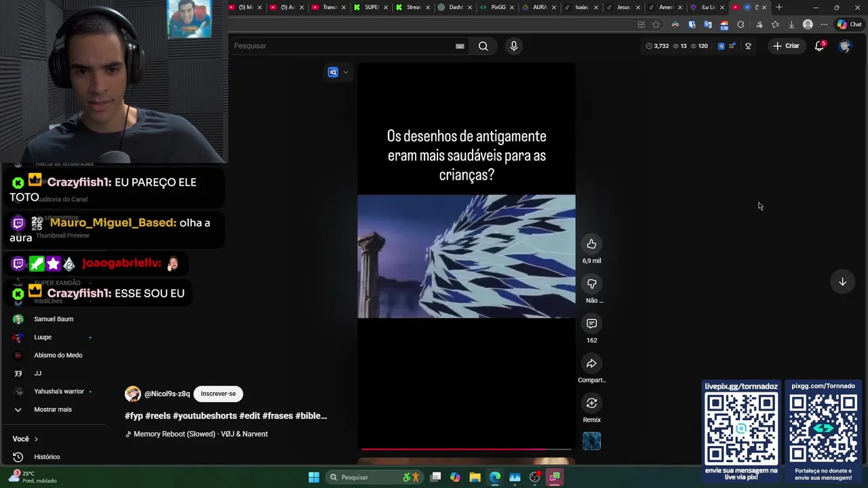Open the sound thumbnail under Remix
868x488 pixels.
[591, 441]
